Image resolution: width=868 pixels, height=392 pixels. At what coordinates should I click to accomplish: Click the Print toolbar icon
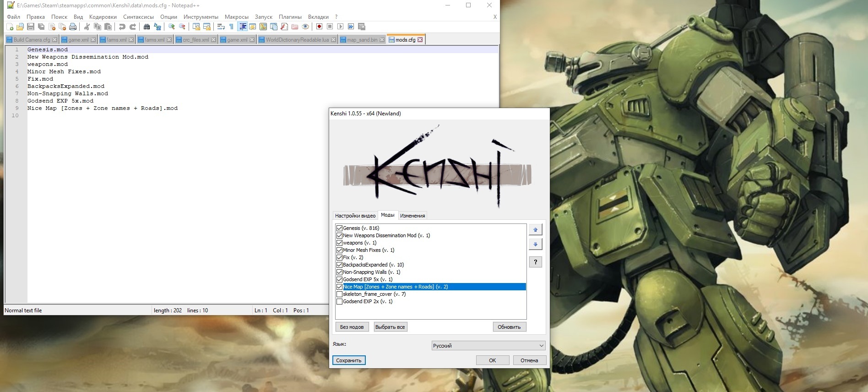click(x=73, y=27)
